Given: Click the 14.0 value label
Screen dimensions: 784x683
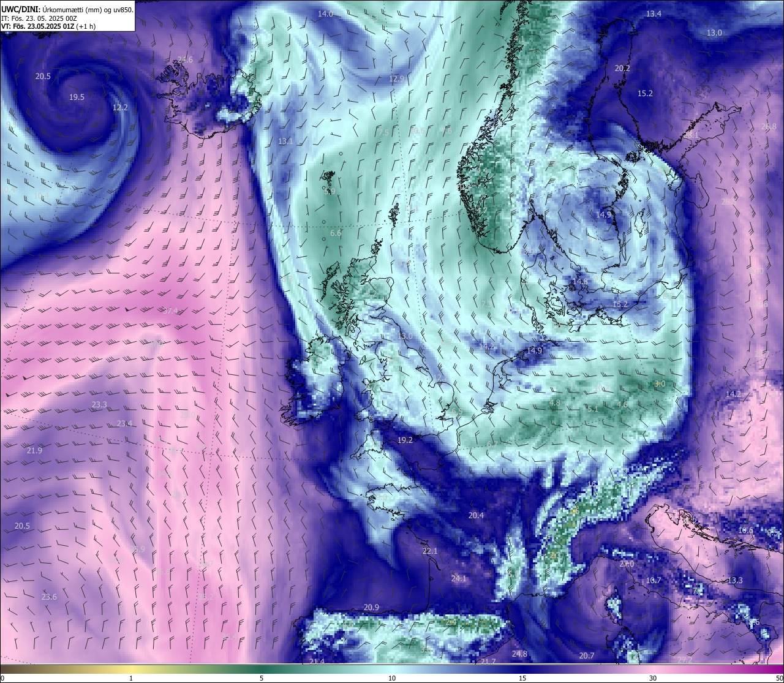Looking at the screenshot, I should (325, 13).
